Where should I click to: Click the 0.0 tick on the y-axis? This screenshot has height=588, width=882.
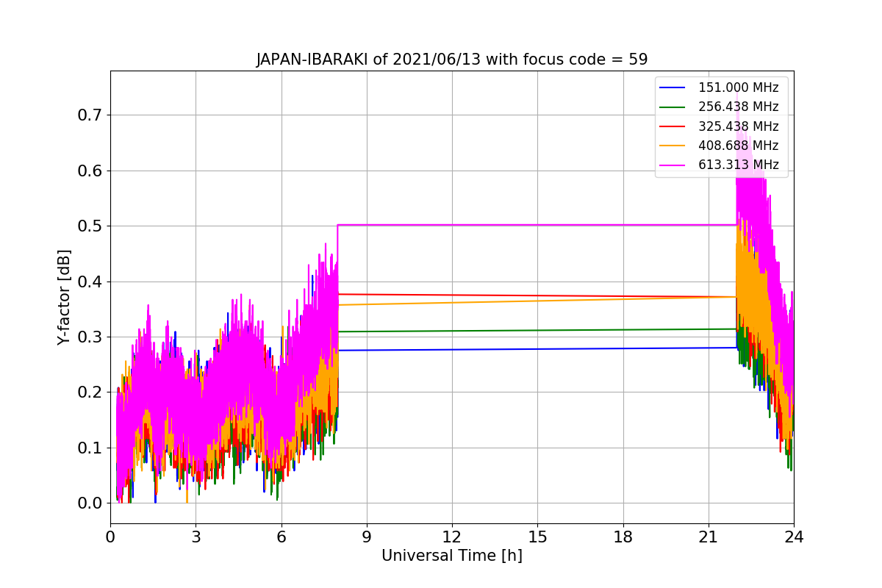click(90, 503)
